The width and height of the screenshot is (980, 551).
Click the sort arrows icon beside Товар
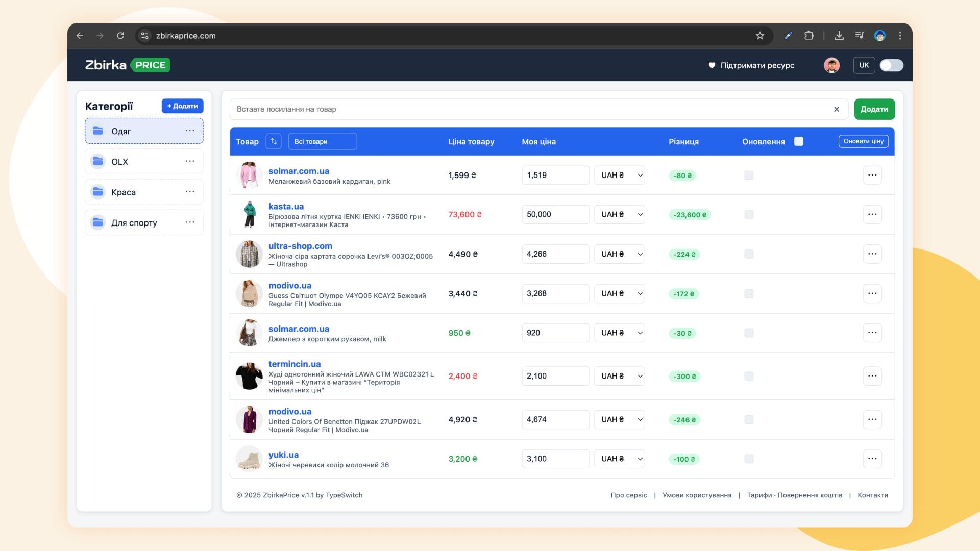[274, 141]
